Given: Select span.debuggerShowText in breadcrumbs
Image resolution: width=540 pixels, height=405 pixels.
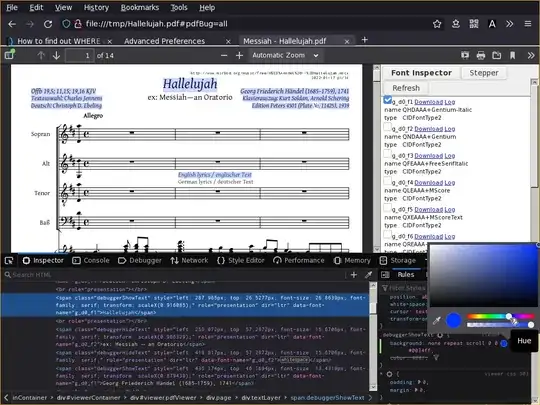Looking at the screenshot, I should [x=327, y=398].
